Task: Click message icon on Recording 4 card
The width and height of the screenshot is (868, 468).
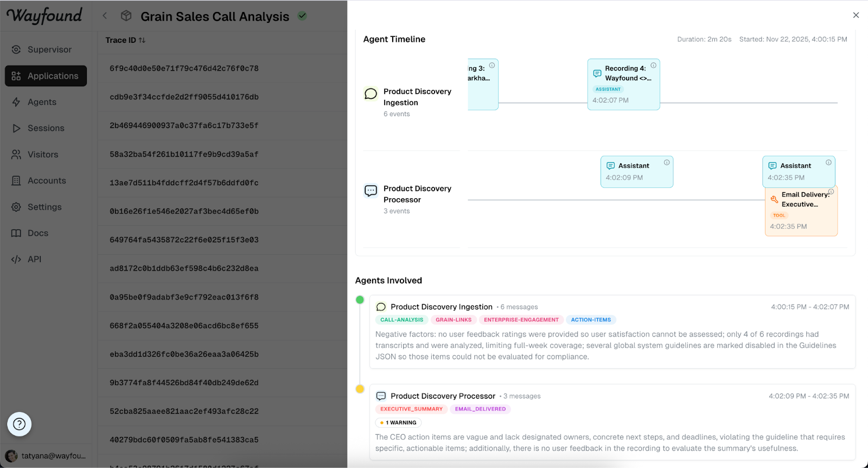Action: [x=597, y=73]
